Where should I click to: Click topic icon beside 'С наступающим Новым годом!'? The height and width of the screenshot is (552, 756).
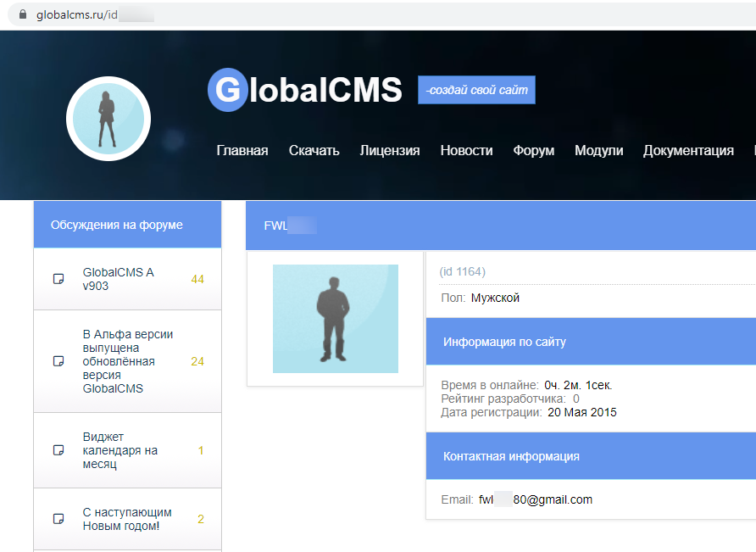58,519
